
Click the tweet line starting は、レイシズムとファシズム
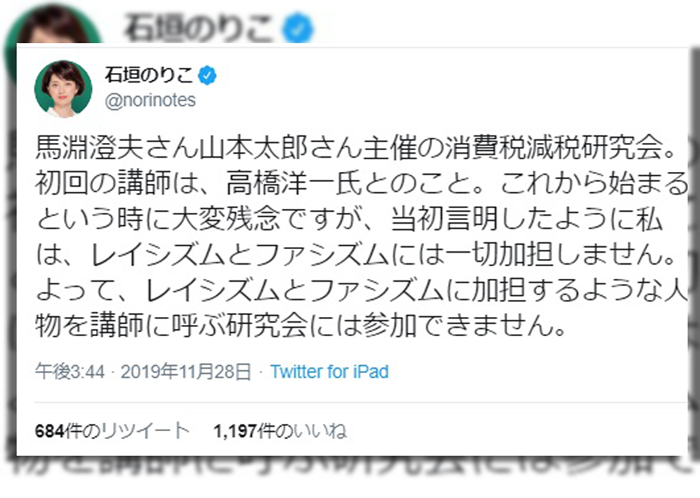click(356, 255)
